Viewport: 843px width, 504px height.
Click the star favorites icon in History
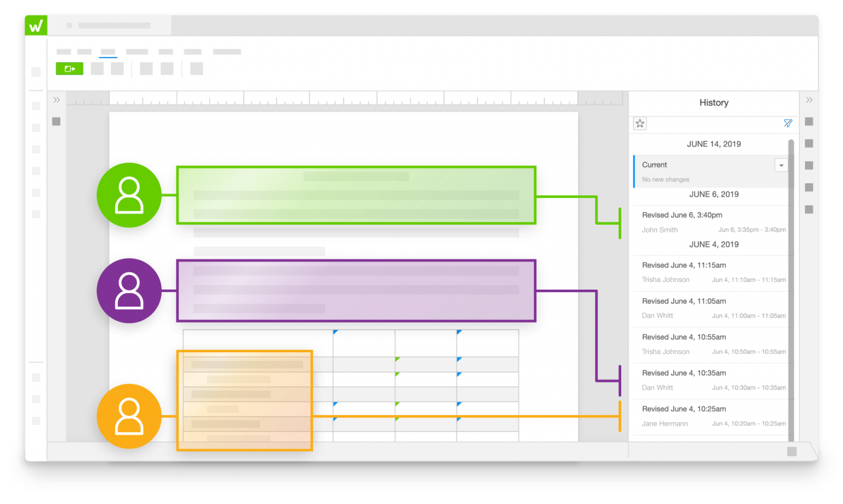click(640, 123)
